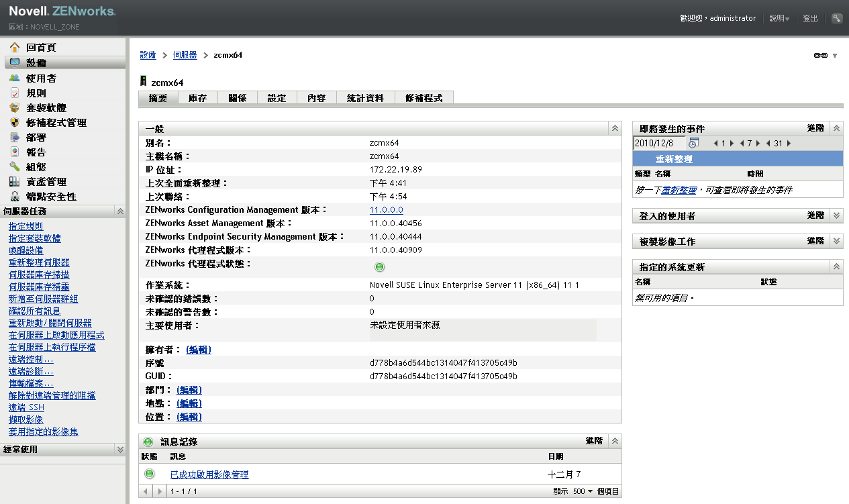Open the 顯示 500 items-per-page dropdown
Image resolution: width=849 pixels, height=504 pixels.
coord(583,491)
